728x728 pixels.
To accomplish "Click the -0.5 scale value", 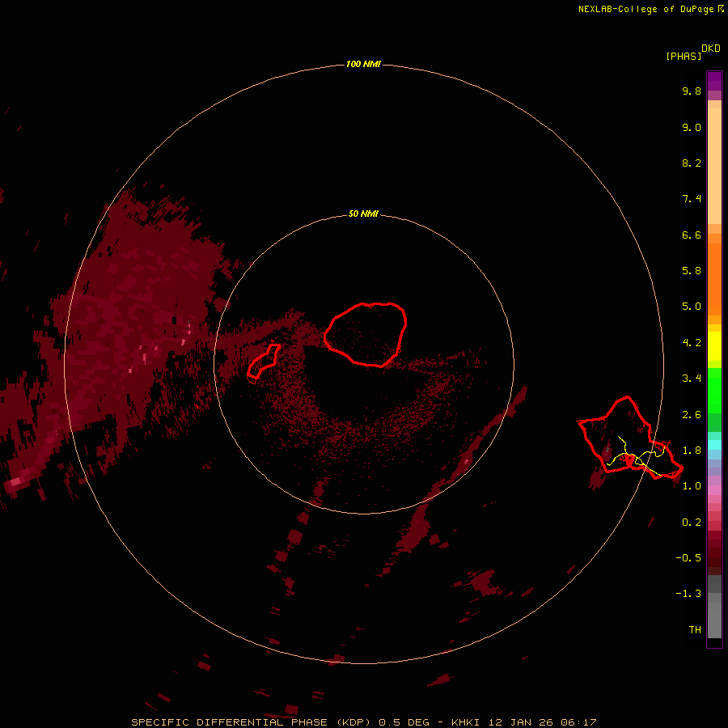I will 688,558.
